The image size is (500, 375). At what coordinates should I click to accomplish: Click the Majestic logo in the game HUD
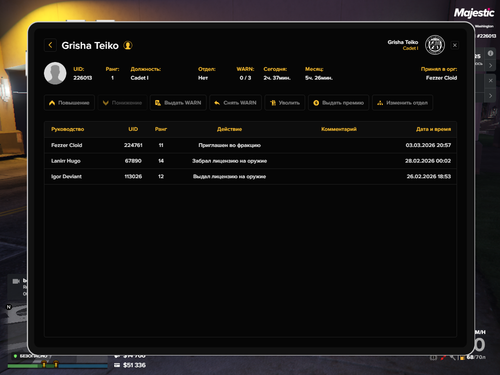(x=474, y=13)
